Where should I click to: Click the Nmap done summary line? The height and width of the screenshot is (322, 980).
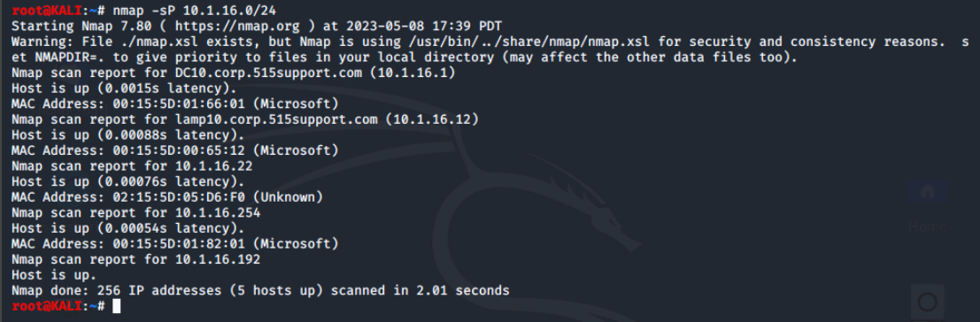coord(260,290)
